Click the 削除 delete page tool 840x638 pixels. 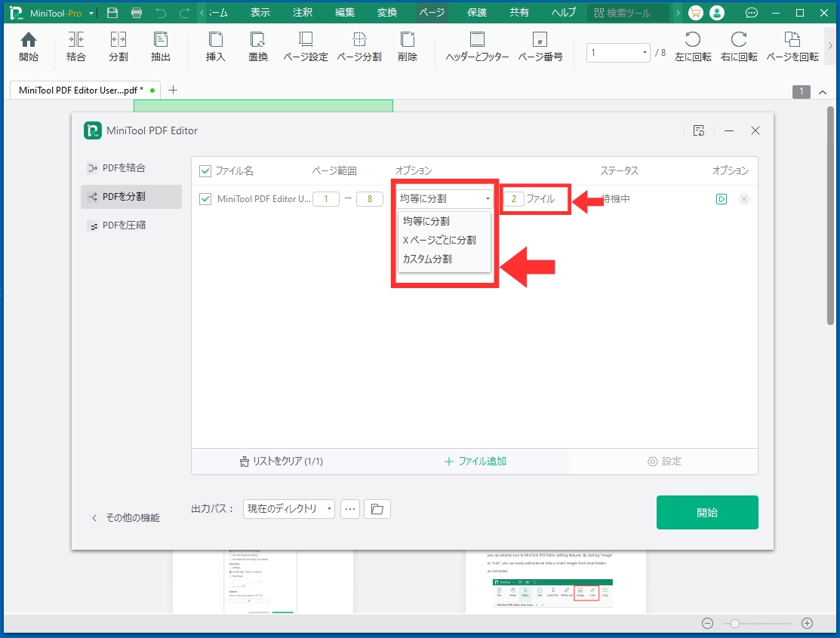[x=407, y=47]
